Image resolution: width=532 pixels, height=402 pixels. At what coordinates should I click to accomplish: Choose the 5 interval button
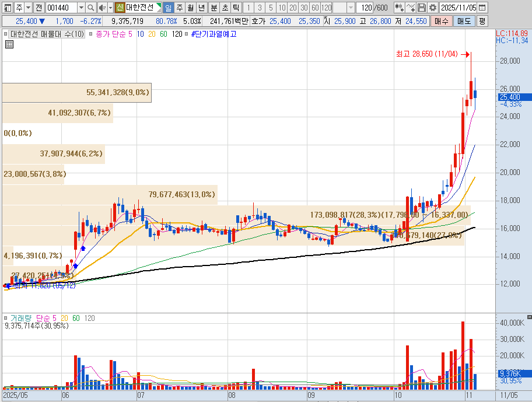pos(271,8)
